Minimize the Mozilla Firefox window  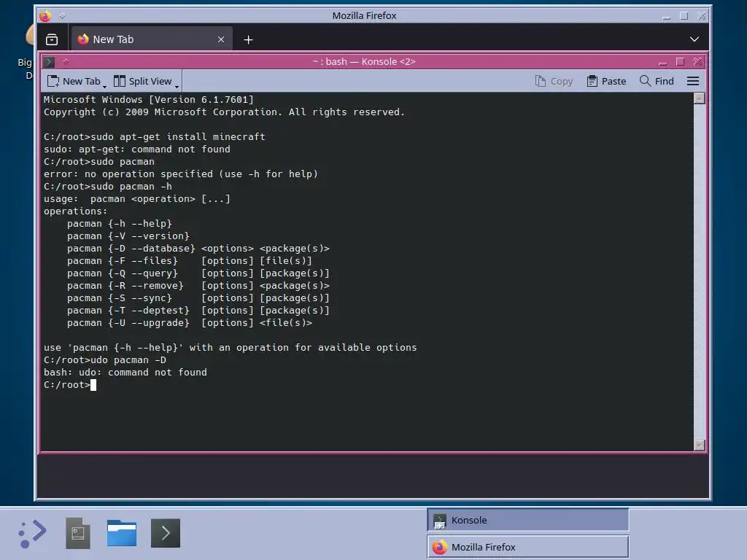point(667,16)
